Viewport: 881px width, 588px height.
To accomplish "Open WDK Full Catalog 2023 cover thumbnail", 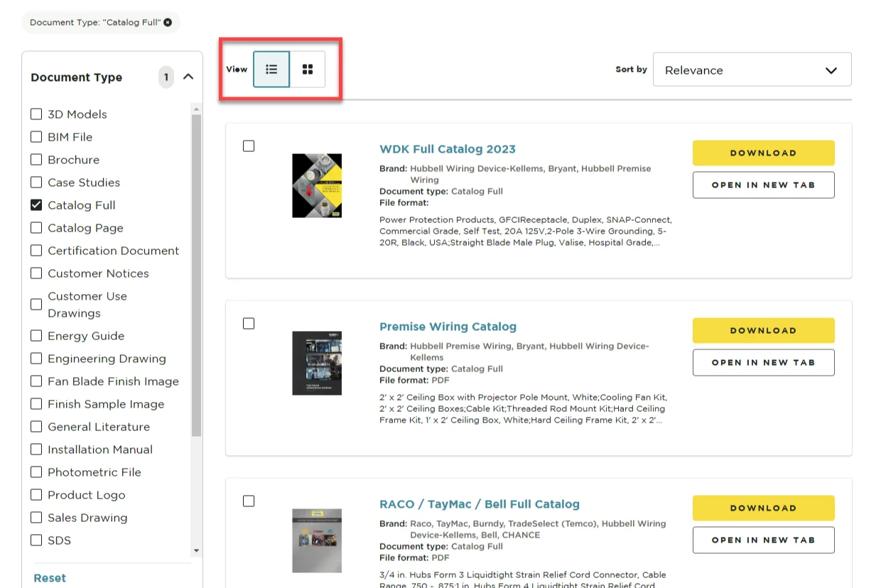I will click(317, 185).
